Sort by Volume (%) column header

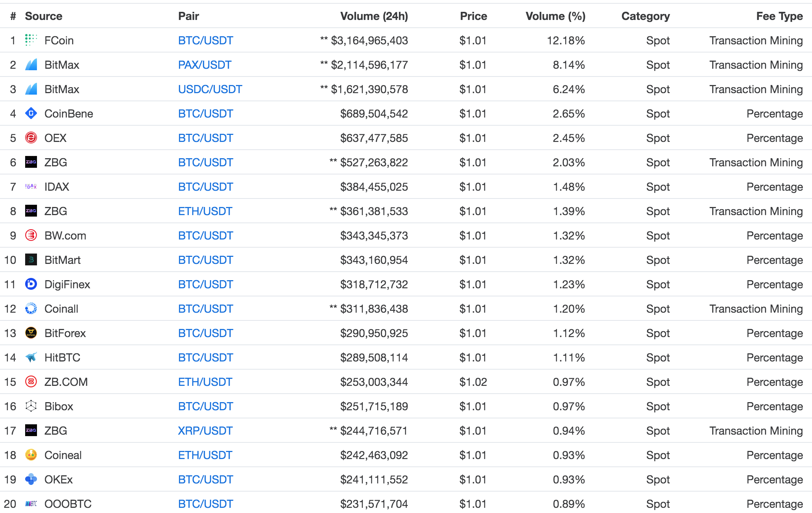click(x=555, y=16)
